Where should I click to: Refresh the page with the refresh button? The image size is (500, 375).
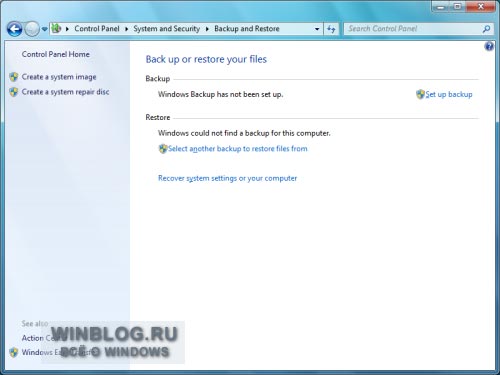[x=331, y=29]
